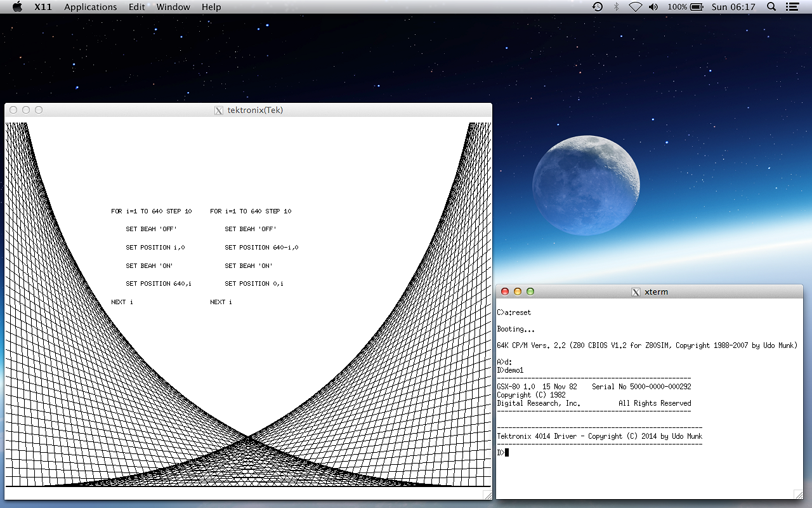Image resolution: width=812 pixels, height=508 pixels.
Task: Click the battery status icon
Action: (697, 7)
